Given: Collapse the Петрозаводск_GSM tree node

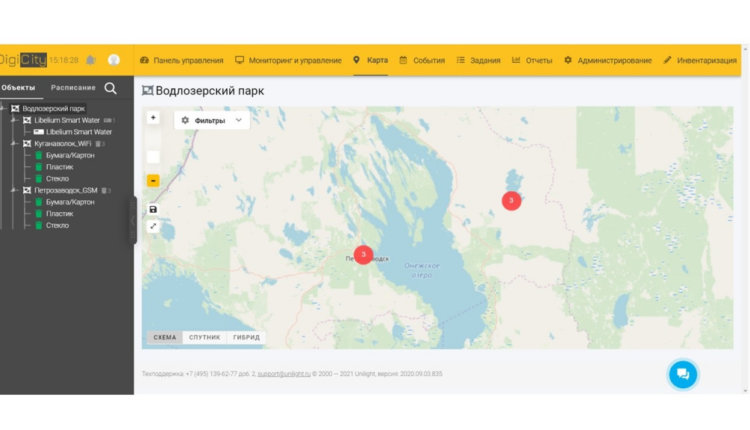Looking at the screenshot, I should pos(14,190).
